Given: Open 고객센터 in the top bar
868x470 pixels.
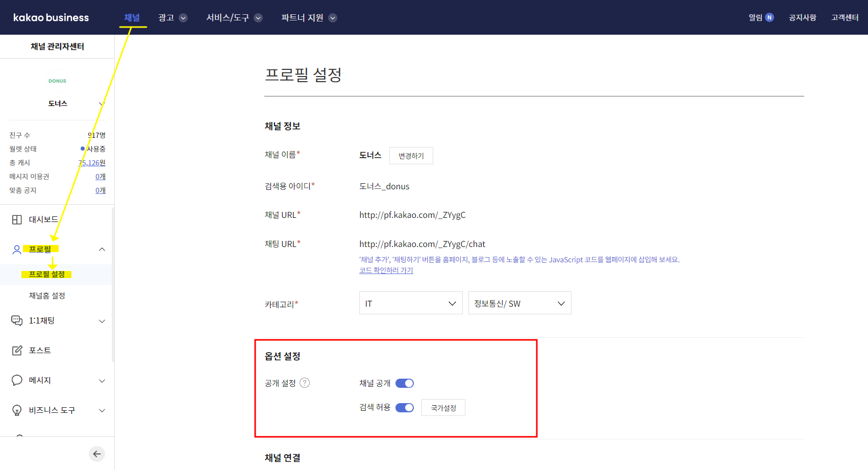Looking at the screenshot, I should click(x=845, y=17).
